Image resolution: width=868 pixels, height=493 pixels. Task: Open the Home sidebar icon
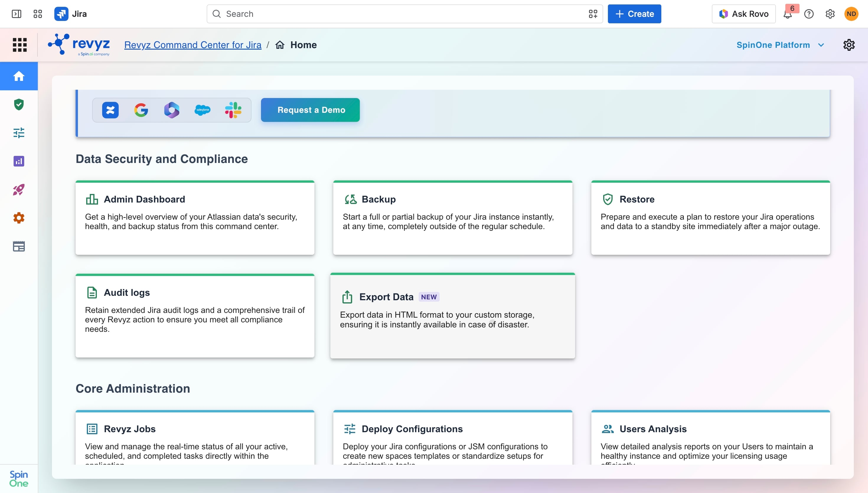click(19, 76)
